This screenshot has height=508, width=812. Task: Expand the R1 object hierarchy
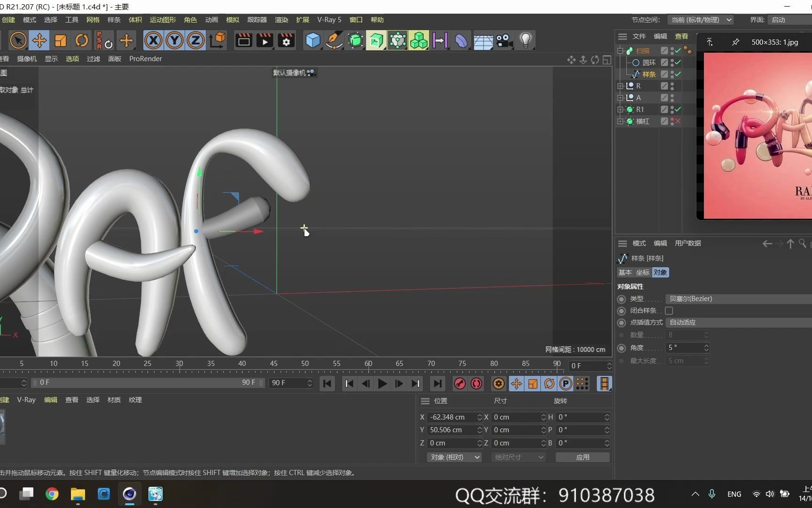click(x=620, y=109)
